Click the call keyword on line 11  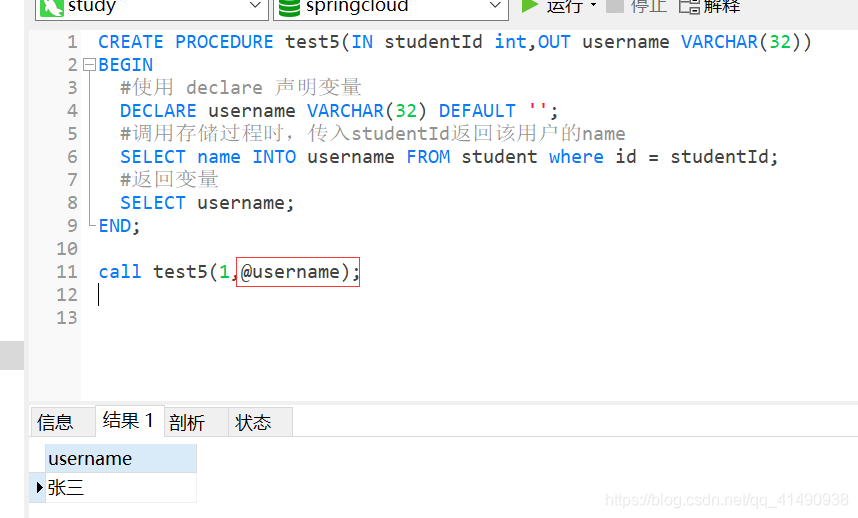tap(120, 272)
